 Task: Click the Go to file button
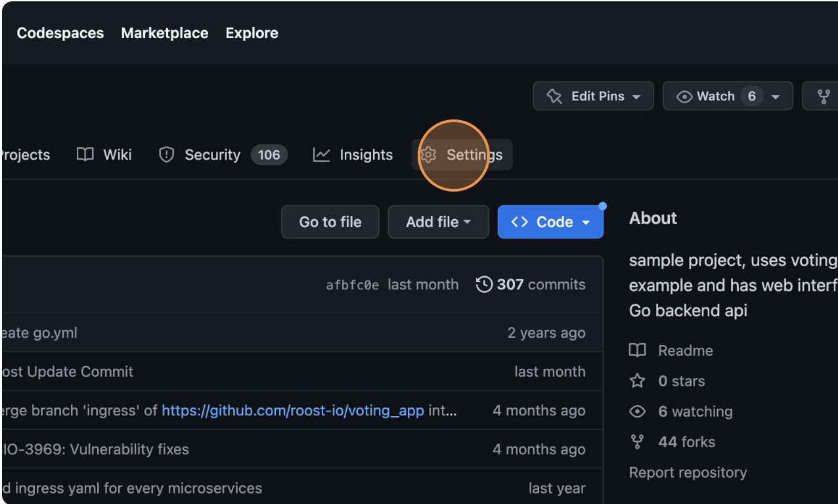click(330, 222)
